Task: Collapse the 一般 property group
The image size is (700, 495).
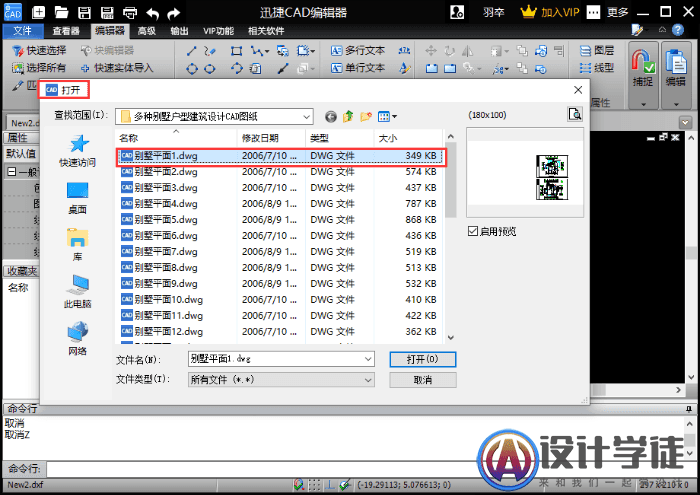Action: click(12, 172)
